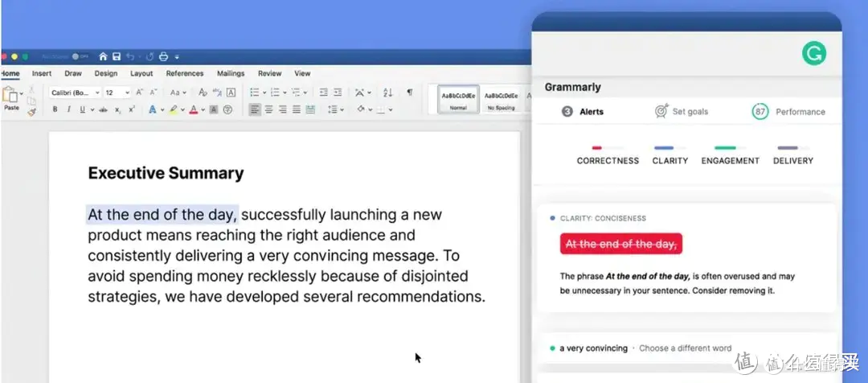
Task: Show paragraph marks with the pilcrow icon
Action: (x=410, y=92)
